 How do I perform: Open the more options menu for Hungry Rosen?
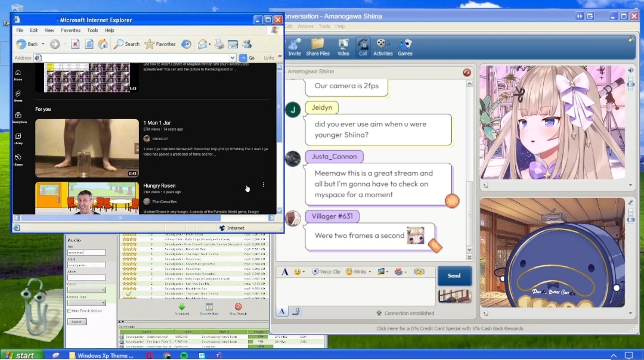click(264, 185)
